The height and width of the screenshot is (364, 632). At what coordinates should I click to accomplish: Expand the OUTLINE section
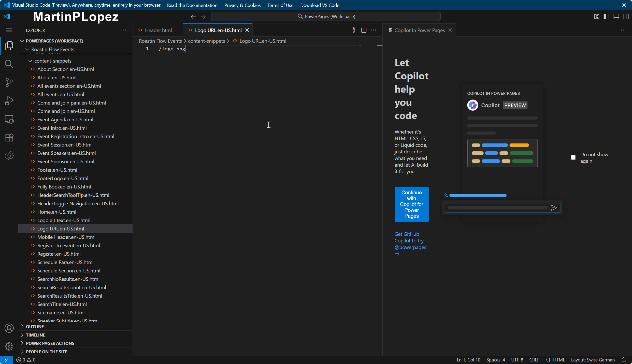tap(35, 326)
